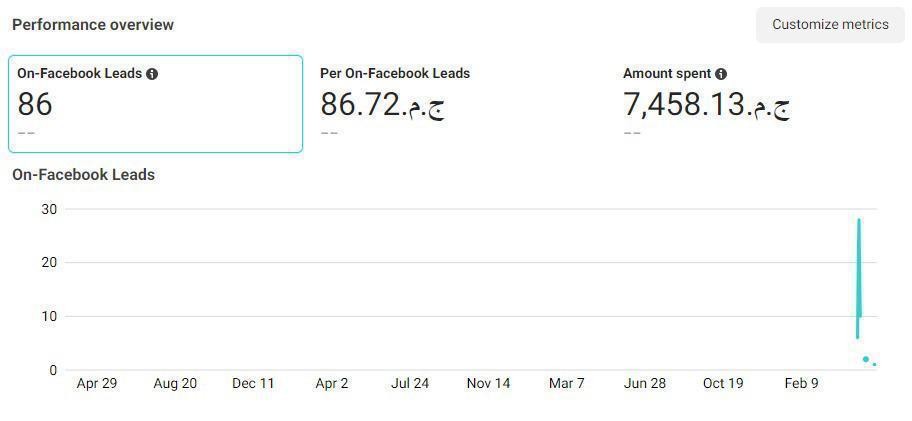Click the Performance overview heading
Screen dimensions: 912x421
coord(93,24)
